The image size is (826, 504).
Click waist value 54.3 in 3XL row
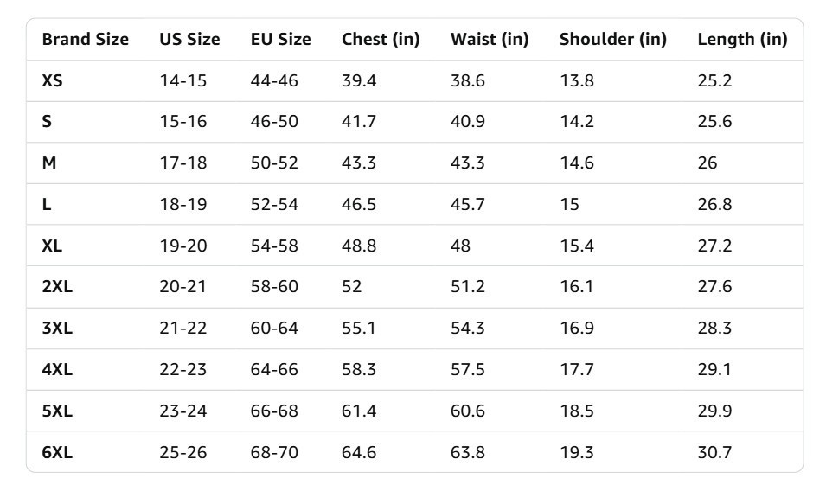click(468, 329)
